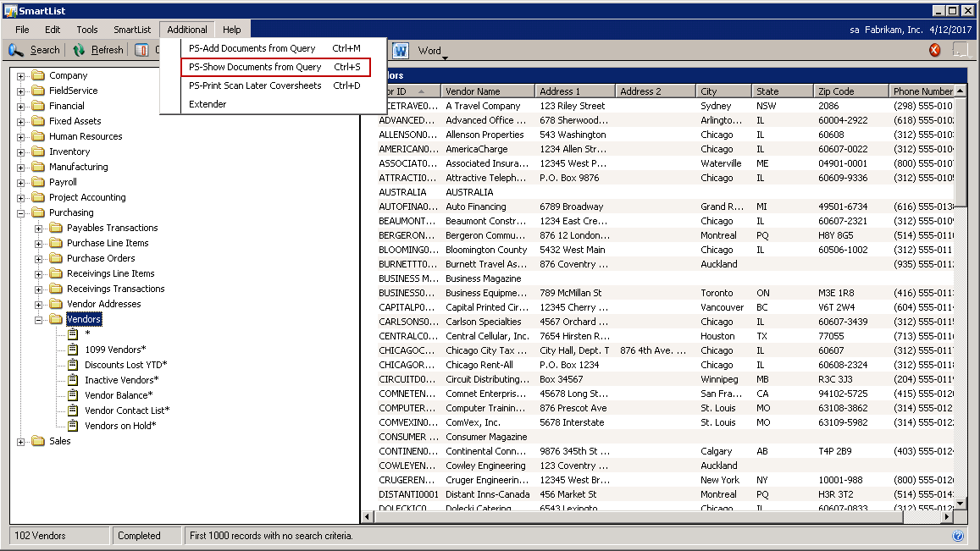Open the Help menu

pyautogui.click(x=232, y=30)
